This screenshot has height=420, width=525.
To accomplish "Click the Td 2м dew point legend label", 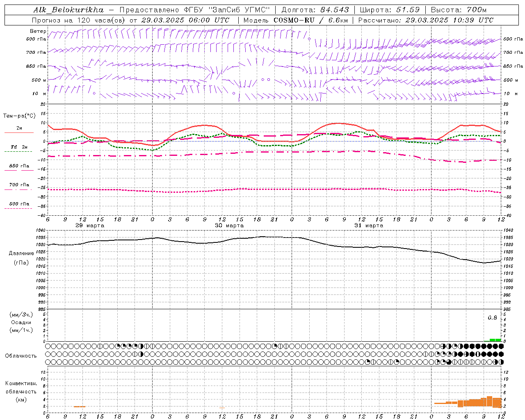I will (19, 147).
